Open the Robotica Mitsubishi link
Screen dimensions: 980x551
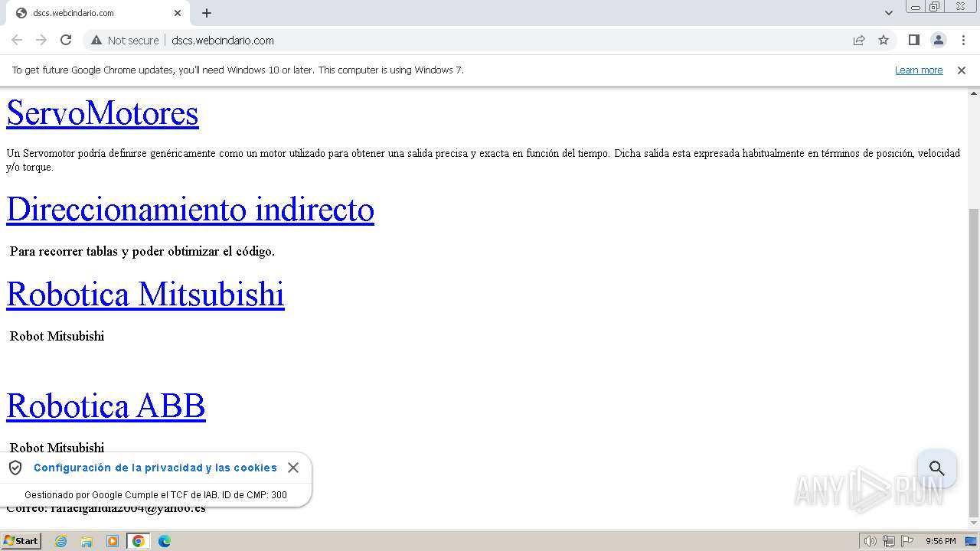[x=145, y=294]
